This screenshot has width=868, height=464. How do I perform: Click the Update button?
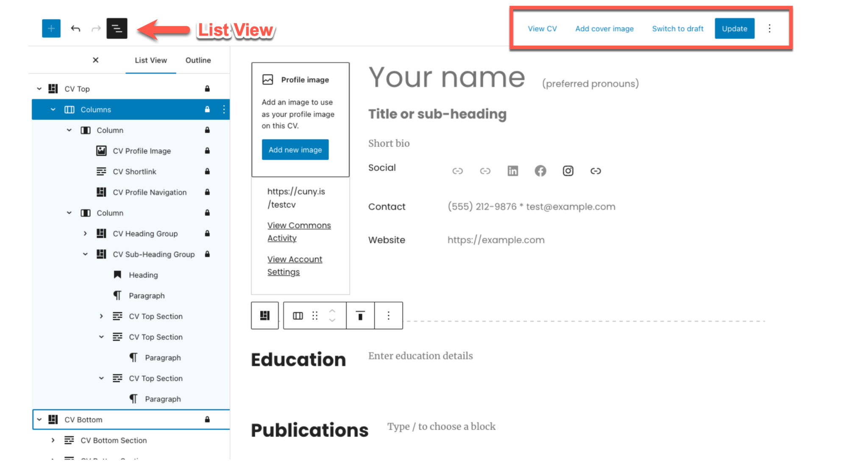coord(734,28)
